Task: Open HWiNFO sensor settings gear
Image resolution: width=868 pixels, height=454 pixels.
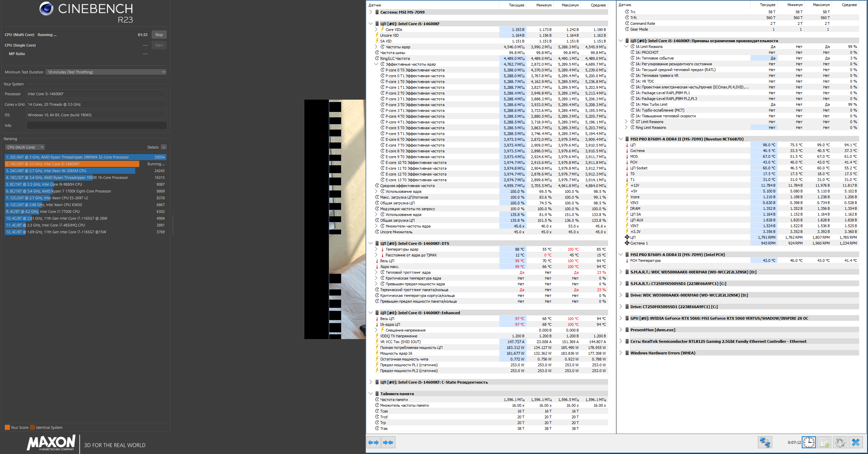Action: 840,442
